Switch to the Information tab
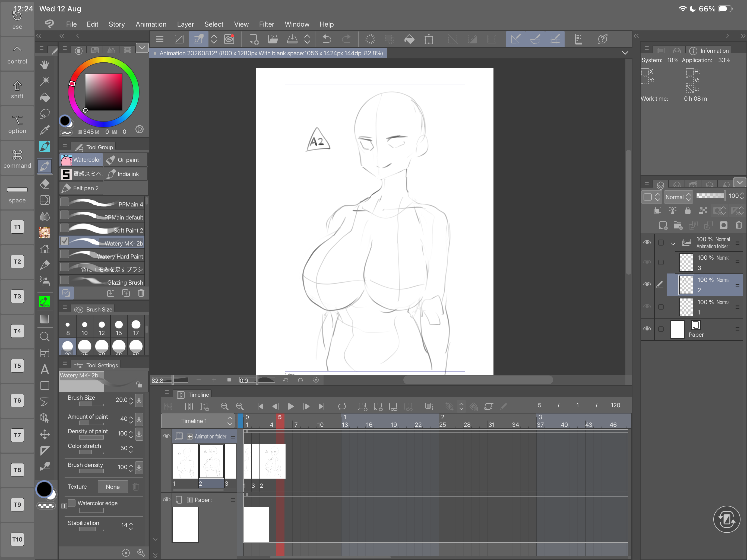747x560 pixels. (709, 51)
